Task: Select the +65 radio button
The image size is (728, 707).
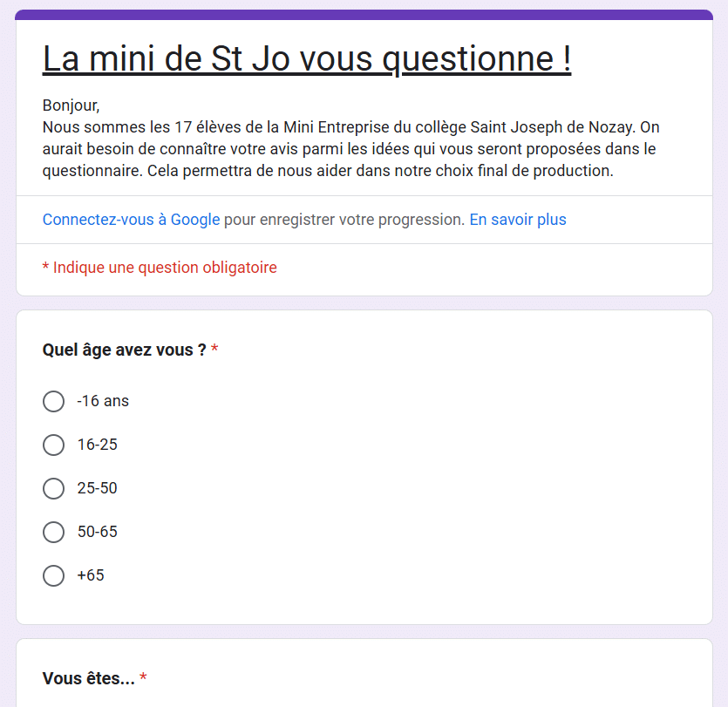Action: (x=53, y=575)
